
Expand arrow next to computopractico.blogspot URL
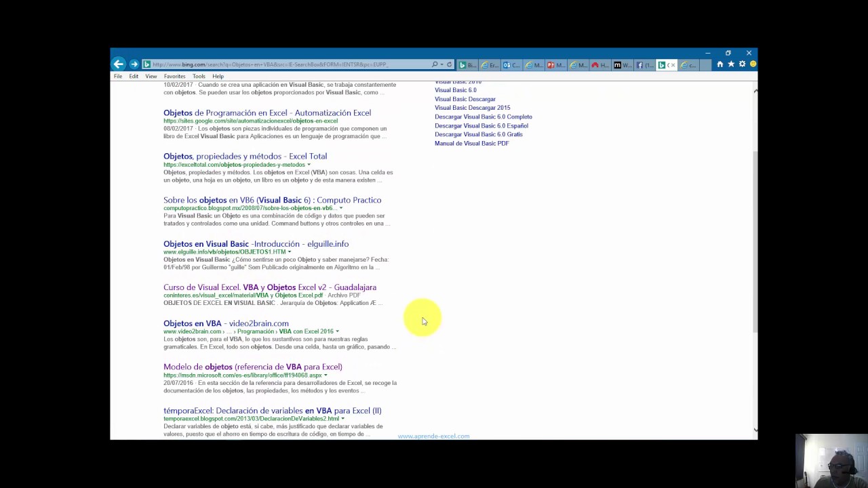(x=341, y=208)
